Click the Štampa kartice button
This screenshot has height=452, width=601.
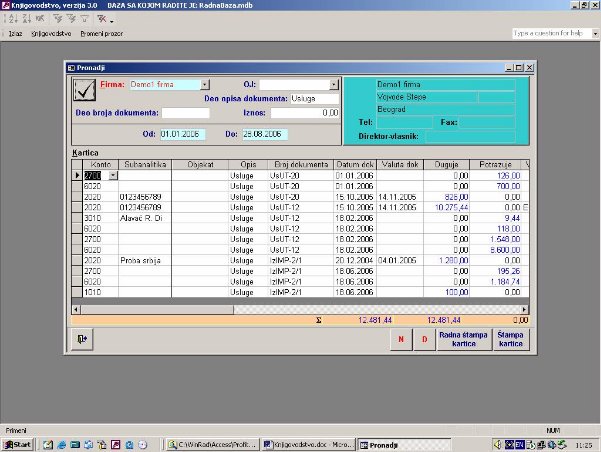coord(510,340)
